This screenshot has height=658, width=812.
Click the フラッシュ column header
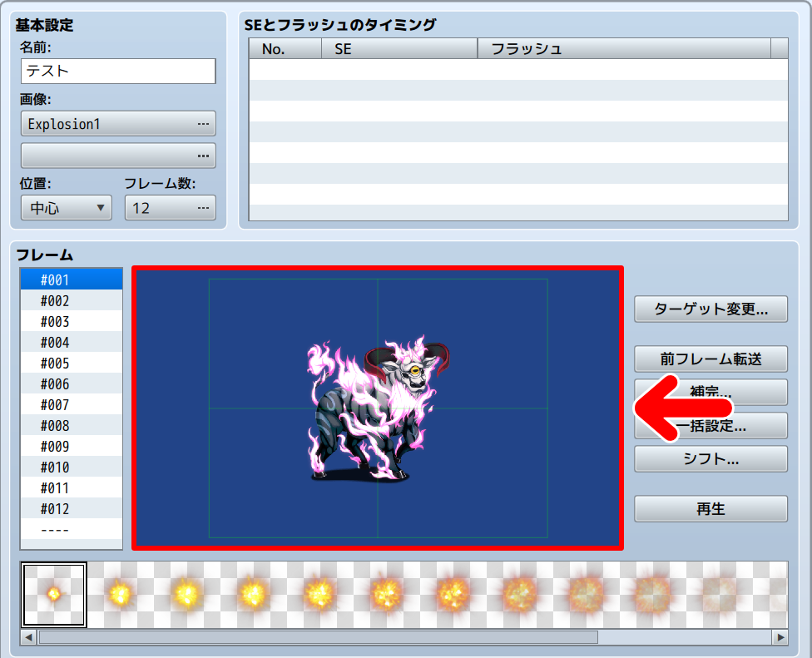click(x=624, y=49)
